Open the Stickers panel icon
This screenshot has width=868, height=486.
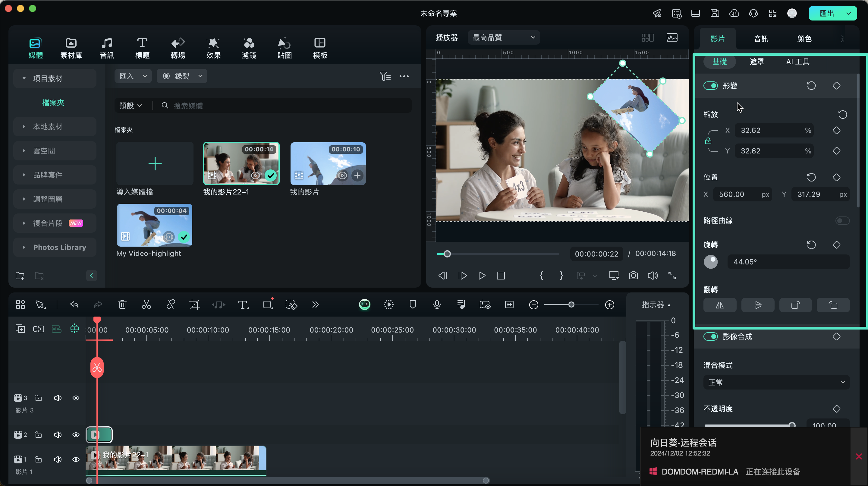[x=285, y=48]
